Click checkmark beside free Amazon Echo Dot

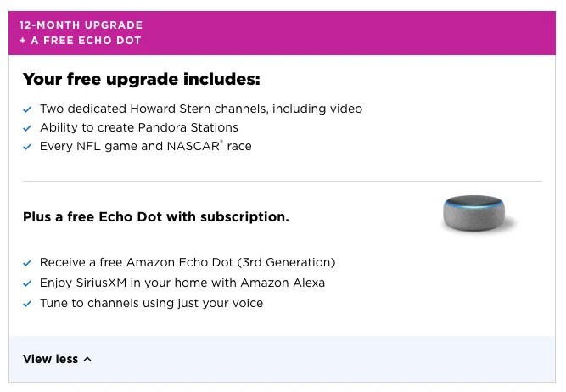[28, 263]
